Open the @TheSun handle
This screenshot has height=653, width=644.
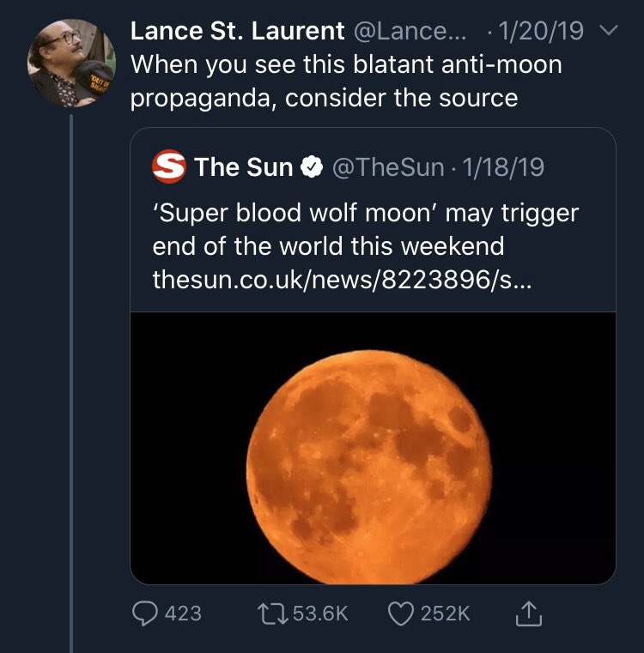pyautogui.click(x=386, y=166)
